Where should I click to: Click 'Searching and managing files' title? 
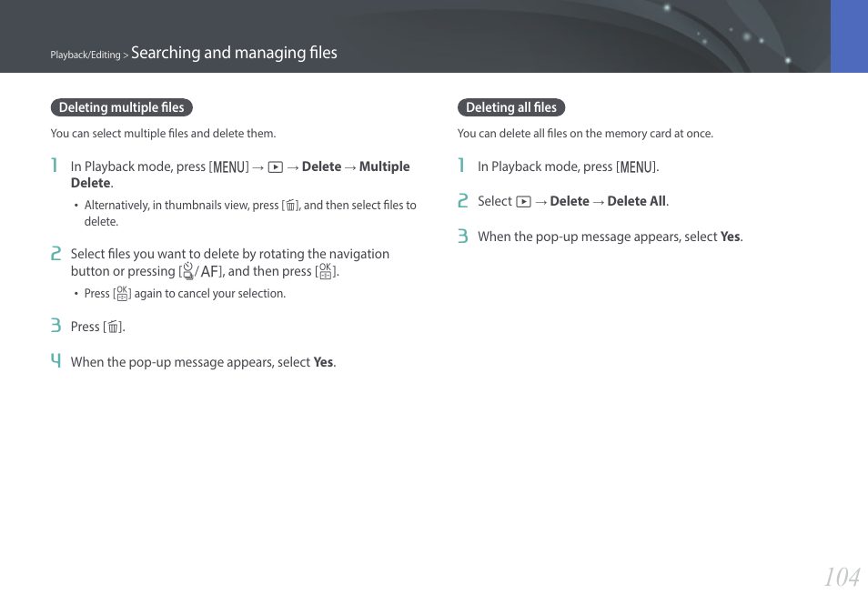(234, 53)
